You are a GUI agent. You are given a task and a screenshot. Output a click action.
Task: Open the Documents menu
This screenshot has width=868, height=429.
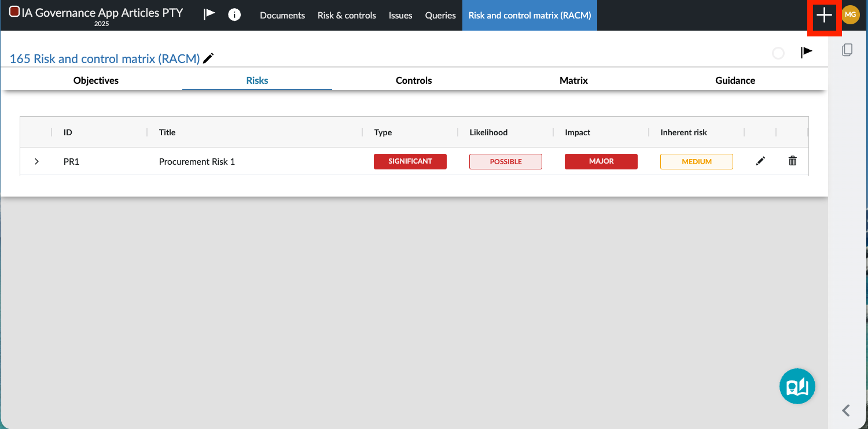tap(282, 16)
